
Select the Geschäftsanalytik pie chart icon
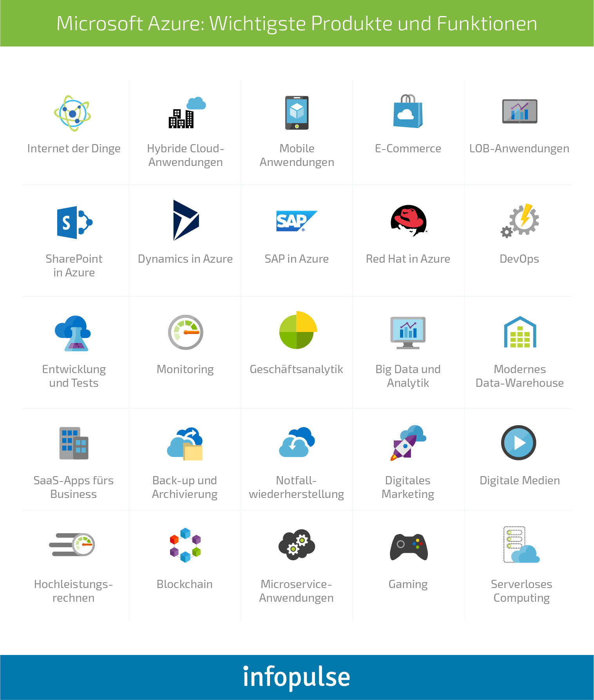pyautogui.click(x=298, y=330)
